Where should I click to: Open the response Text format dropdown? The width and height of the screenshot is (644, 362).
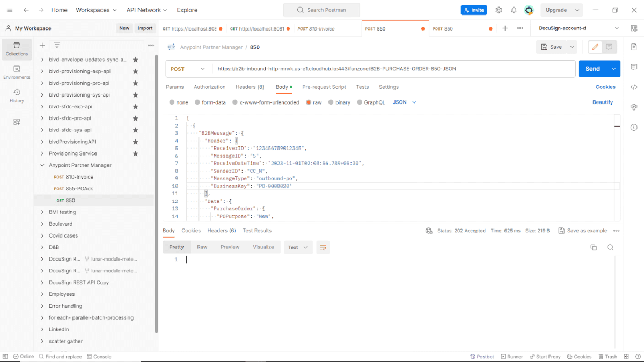298,247
